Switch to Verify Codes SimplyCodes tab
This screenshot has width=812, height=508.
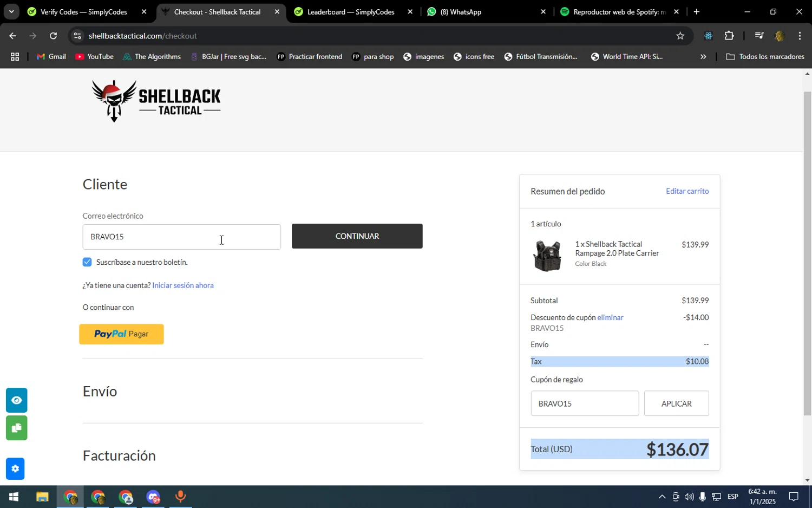pyautogui.click(x=84, y=12)
